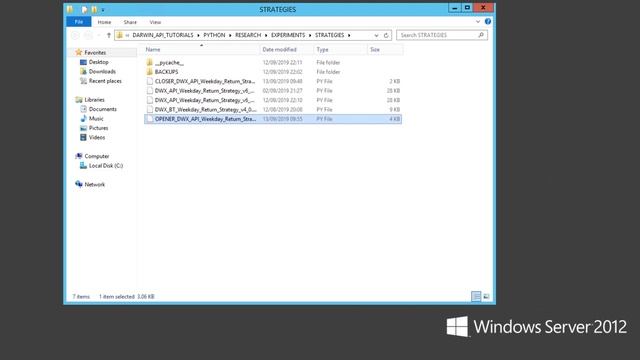Sort by Type column header
Image resolution: width=640 pixels, height=360 pixels.
tap(341, 49)
